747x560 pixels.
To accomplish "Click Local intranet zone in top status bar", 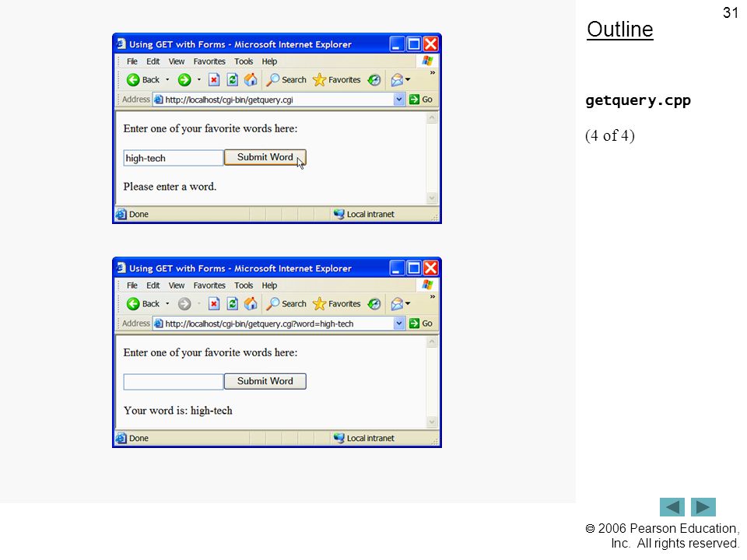I will (x=364, y=215).
